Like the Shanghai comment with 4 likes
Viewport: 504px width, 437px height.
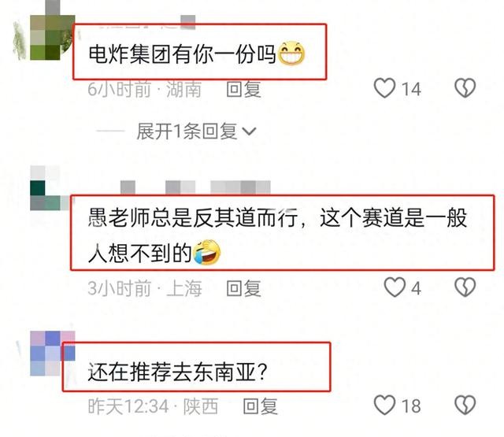395,287
